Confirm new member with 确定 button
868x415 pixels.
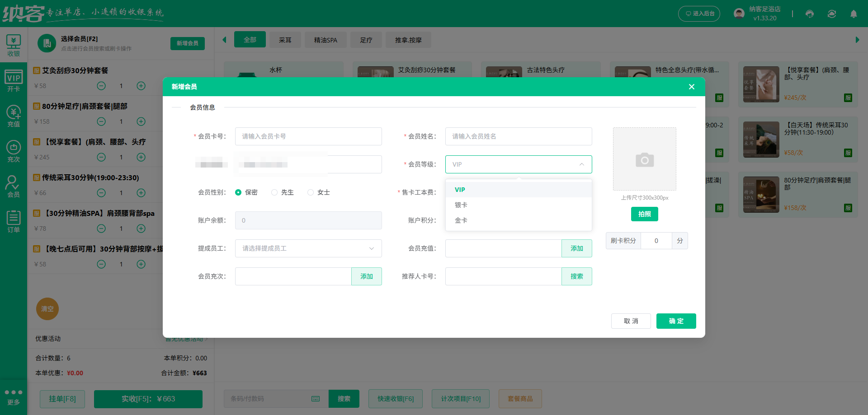[x=676, y=321]
